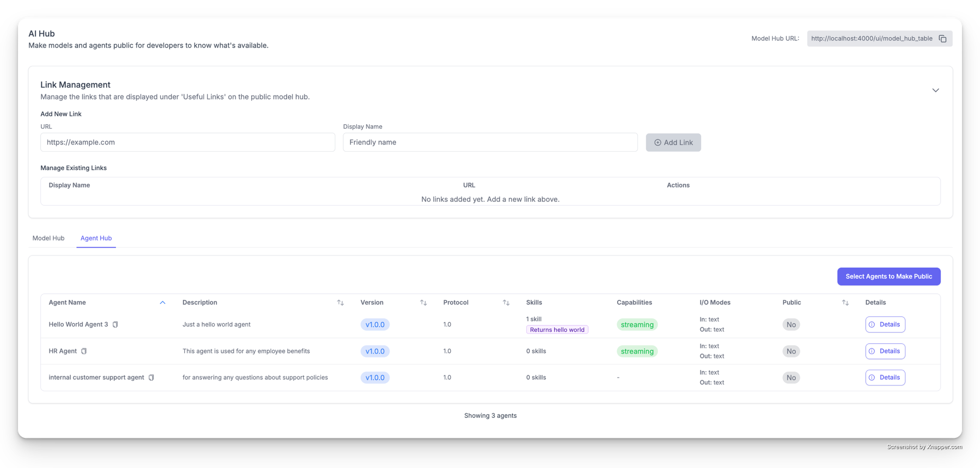Copy internal customer support agent name

point(151,378)
